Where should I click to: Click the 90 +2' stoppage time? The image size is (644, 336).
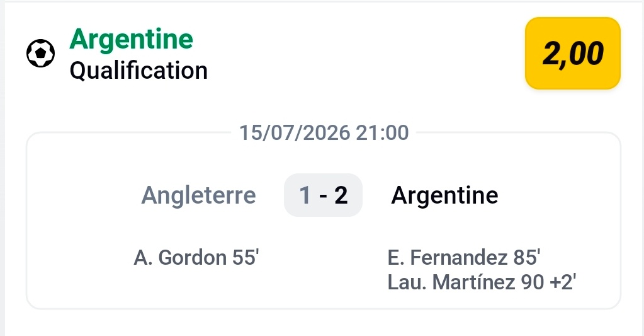(548, 282)
